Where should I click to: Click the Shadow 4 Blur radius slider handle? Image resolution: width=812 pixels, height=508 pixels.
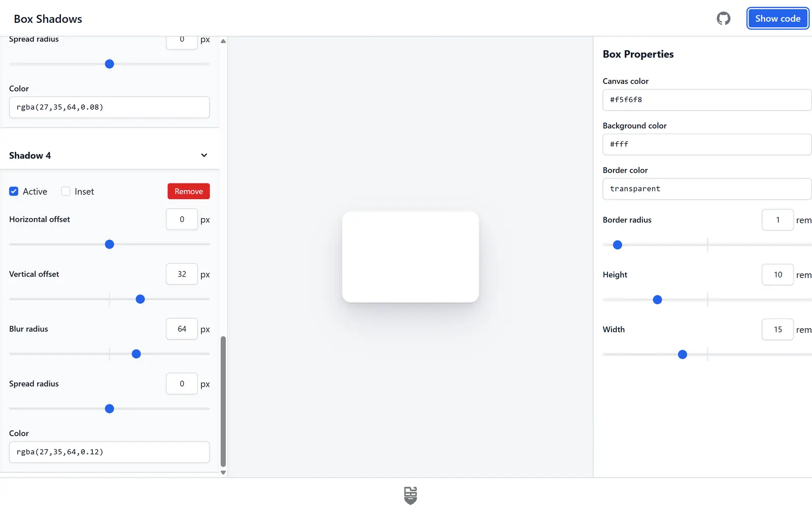click(x=136, y=354)
